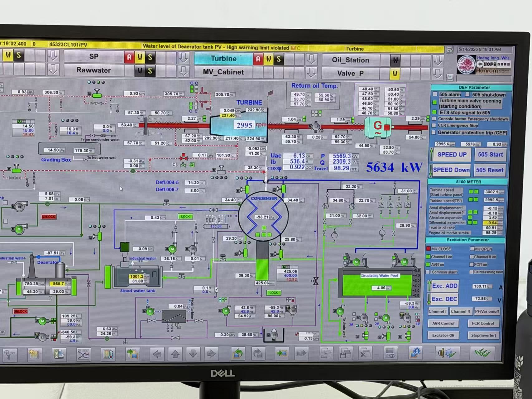Screen dimensions: 532x399
Task: Click the condenser hotwell green level bar
Action: tap(262, 270)
